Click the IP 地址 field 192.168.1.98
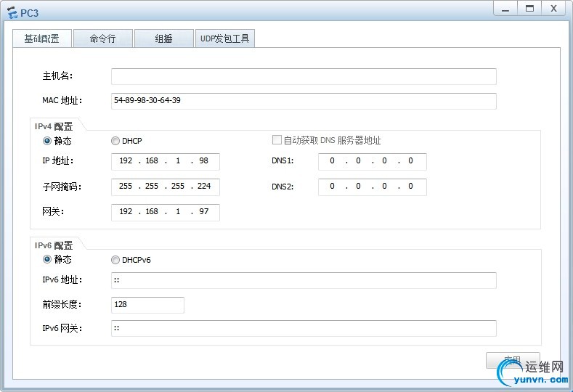 click(x=165, y=161)
